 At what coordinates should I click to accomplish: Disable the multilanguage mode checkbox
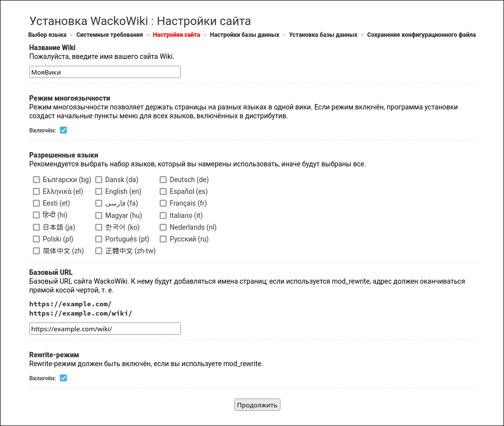(x=63, y=130)
